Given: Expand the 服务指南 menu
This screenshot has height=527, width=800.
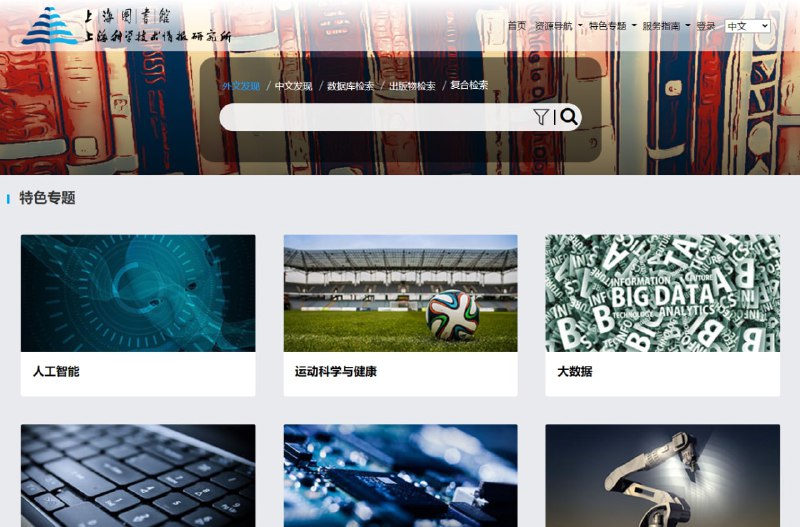Looking at the screenshot, I should point(666,26).
